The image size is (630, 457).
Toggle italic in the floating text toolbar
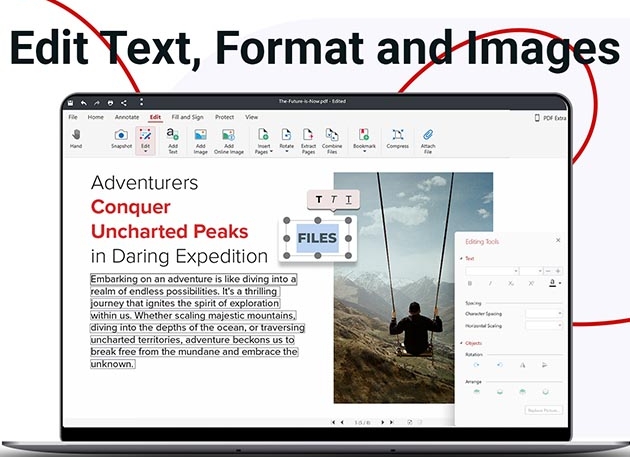[334, 200]
